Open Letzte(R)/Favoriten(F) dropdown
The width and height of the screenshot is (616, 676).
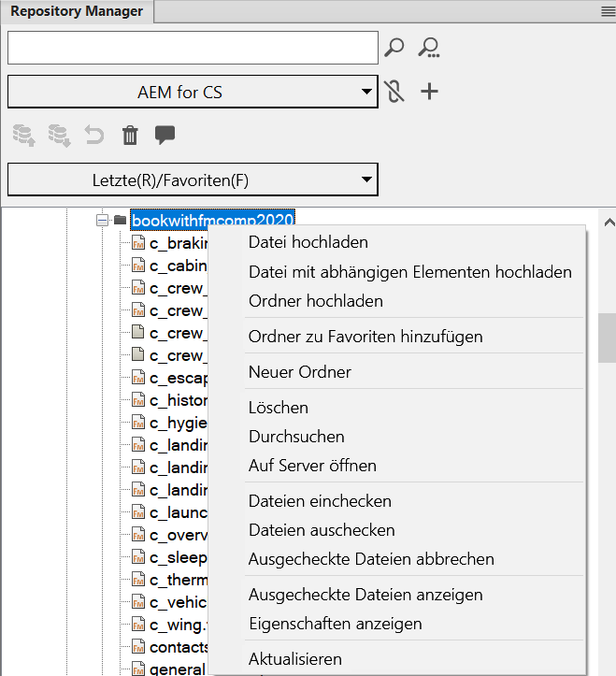click(193, 180)
